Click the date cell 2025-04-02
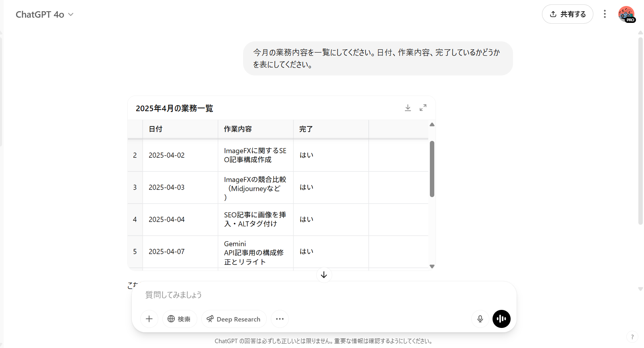 coord(180,155)
